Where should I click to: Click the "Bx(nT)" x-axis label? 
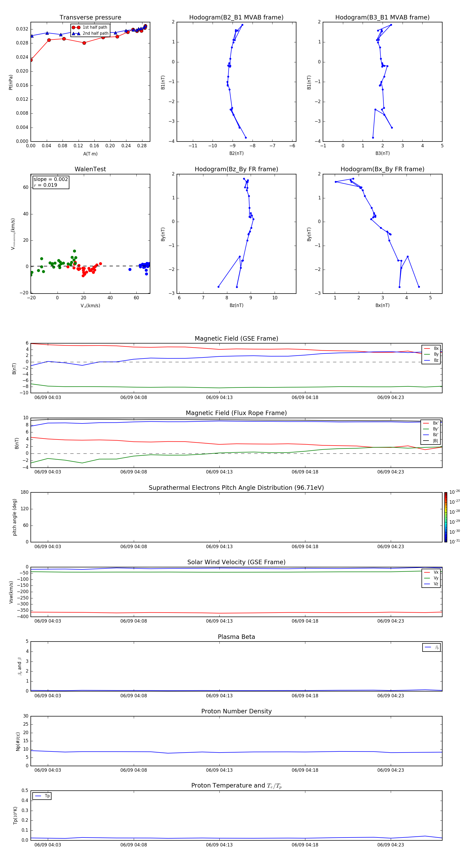[382, 305]
